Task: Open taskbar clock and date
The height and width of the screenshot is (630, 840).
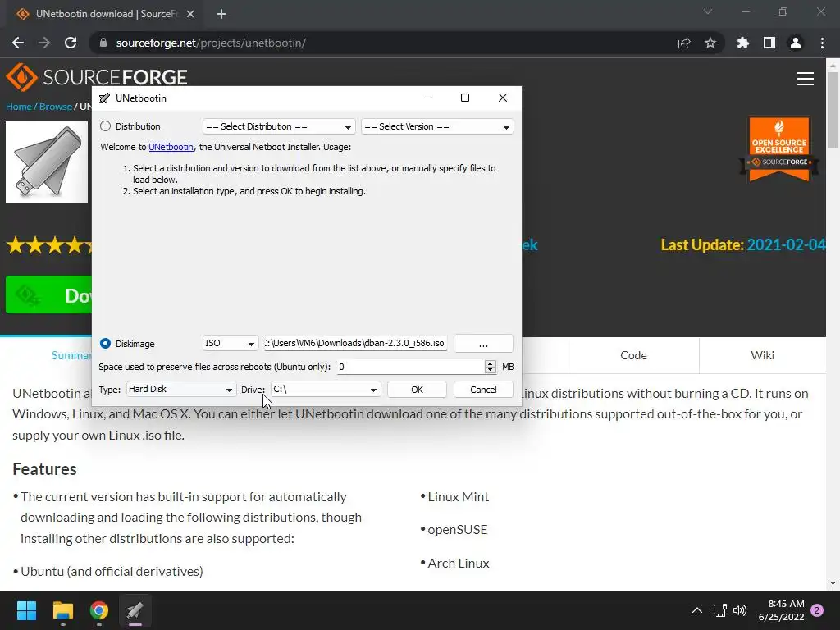Action: 782,610
